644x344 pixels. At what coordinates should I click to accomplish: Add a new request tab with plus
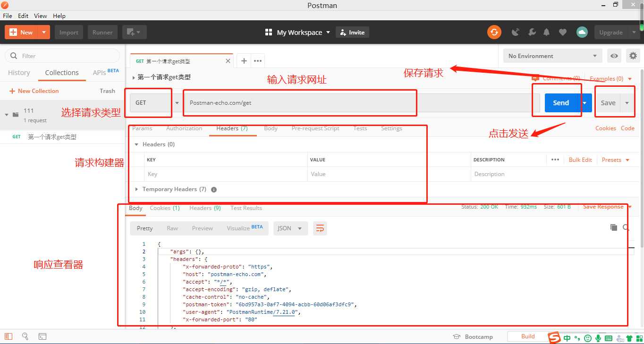(x=244, y=61)
